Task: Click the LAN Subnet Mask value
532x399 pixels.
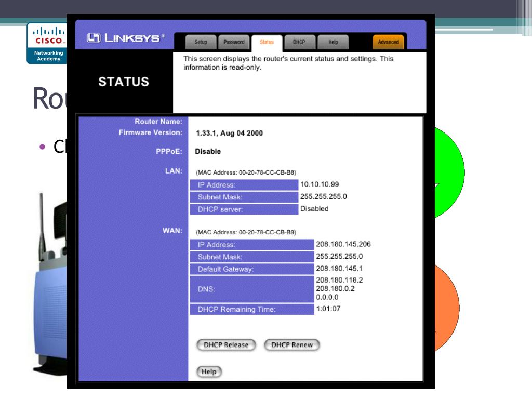Action: click(323, 196)
